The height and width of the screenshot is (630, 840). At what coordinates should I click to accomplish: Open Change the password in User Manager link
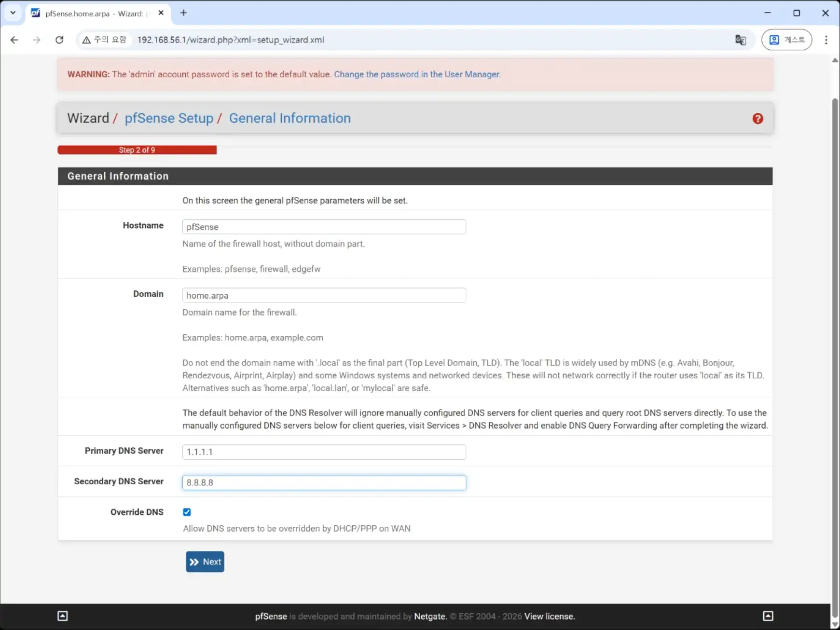(x=417, y=74)
